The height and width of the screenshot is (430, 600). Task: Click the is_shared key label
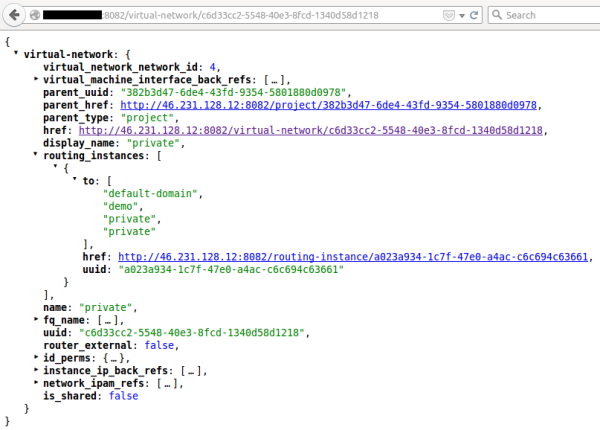pos(70,396)
